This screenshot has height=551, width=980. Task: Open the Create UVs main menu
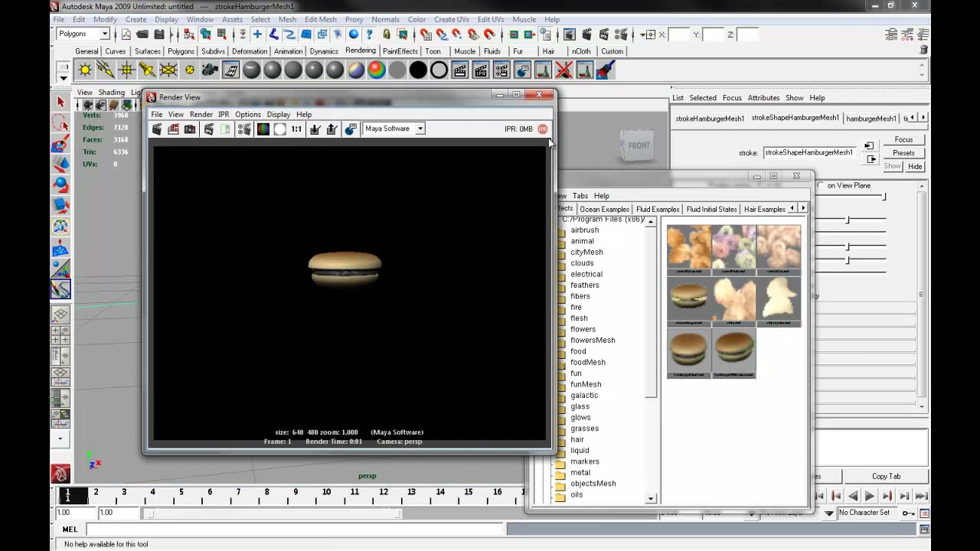(452, 19)
